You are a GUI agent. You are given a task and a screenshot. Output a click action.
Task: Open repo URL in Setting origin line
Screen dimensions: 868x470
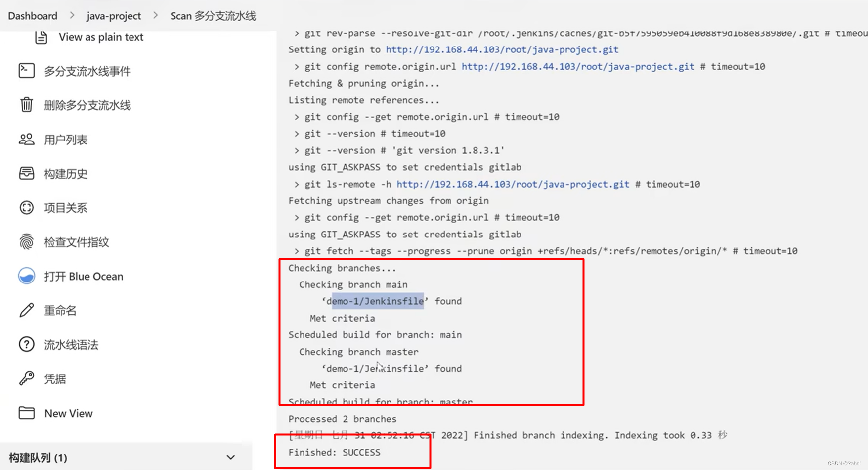(502, 49)
